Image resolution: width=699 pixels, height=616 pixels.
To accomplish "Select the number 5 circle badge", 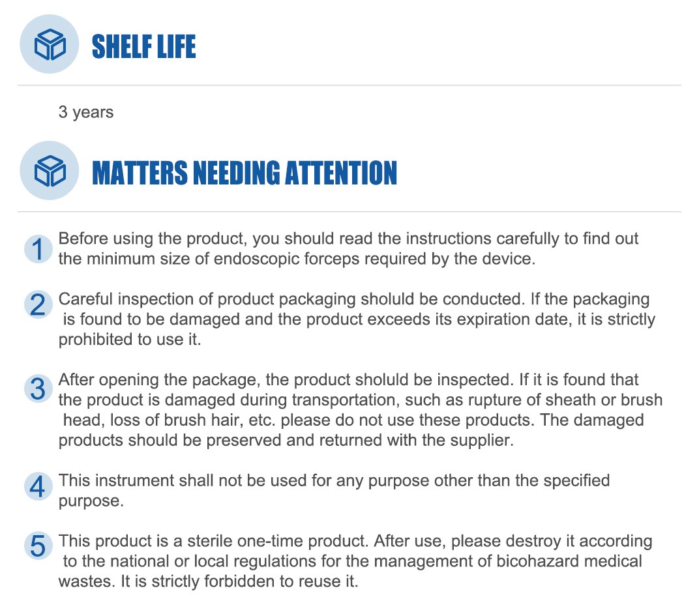I will coord(38,546).
